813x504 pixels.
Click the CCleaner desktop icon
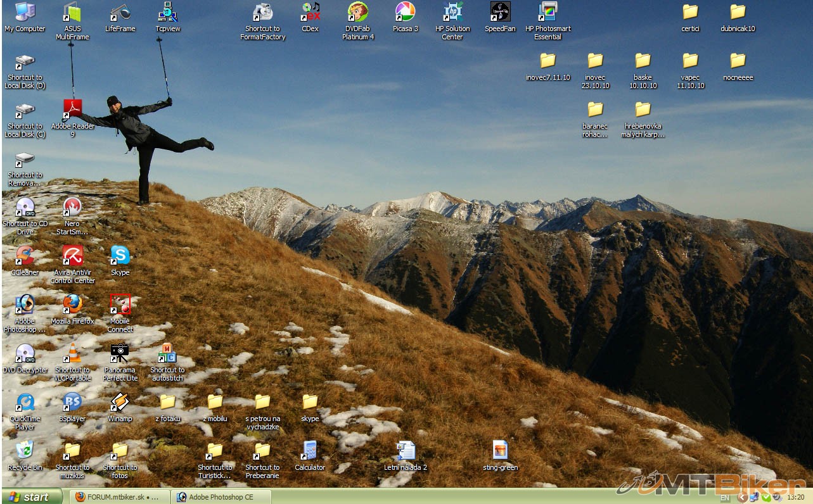[x=25, y=256]
